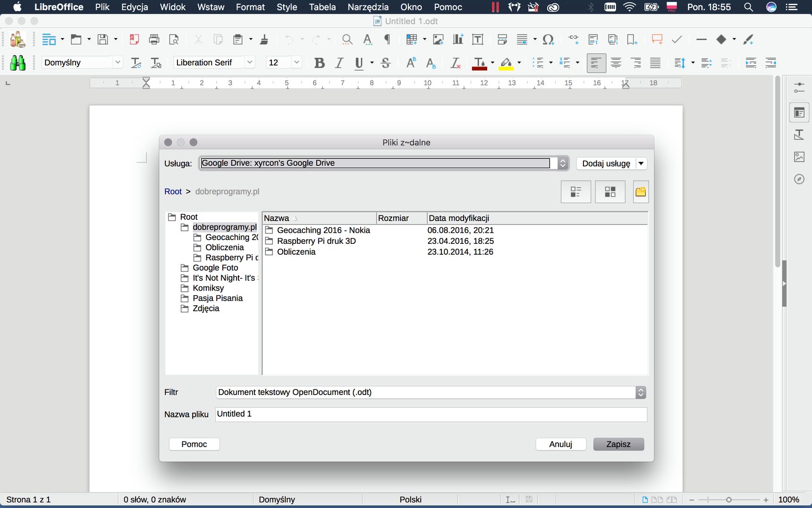The height and width of the screenshot is (508, 812).
Task: Open the paragraph style Domyślny dropdown
Action: (x=118, y=62)
